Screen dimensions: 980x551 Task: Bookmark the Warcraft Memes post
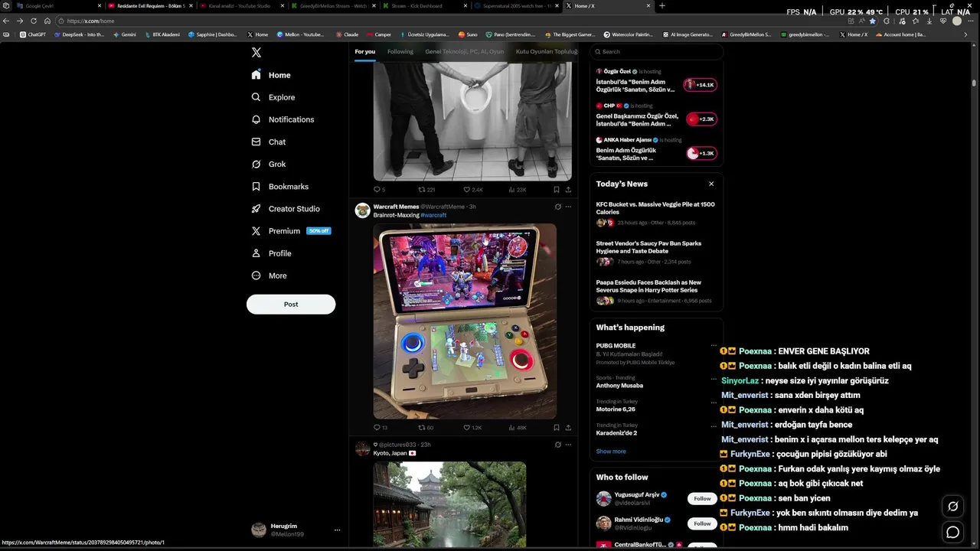click(x=557, y=428)
